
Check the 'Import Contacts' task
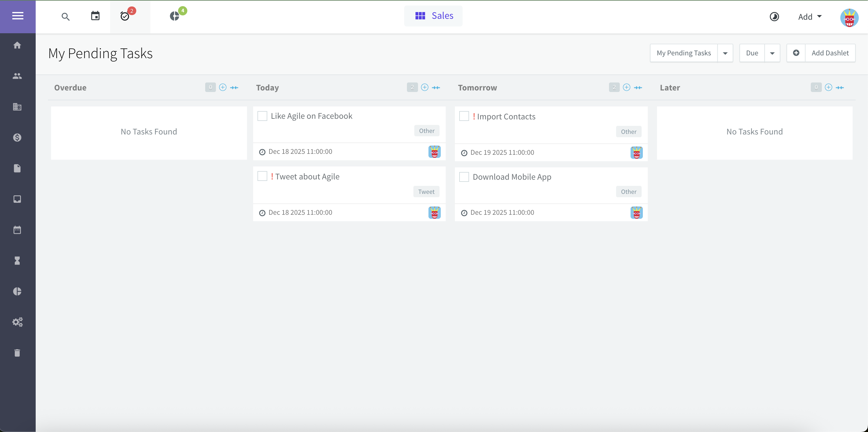click(x=464, y=116)
